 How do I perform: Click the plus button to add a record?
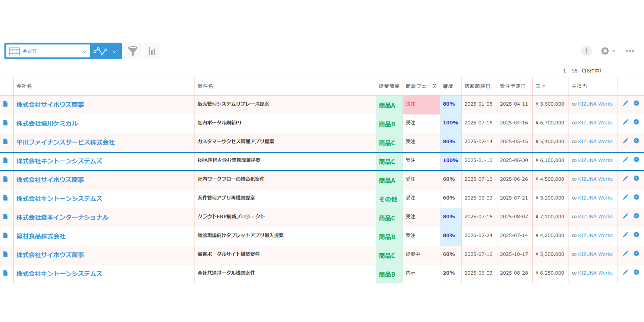point(586,51)
